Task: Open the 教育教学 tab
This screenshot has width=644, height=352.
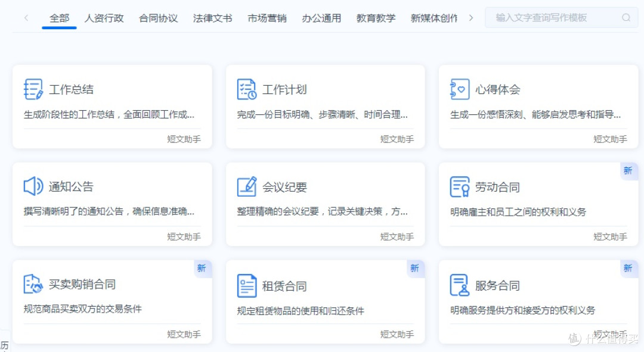Action: coord(376,18)
